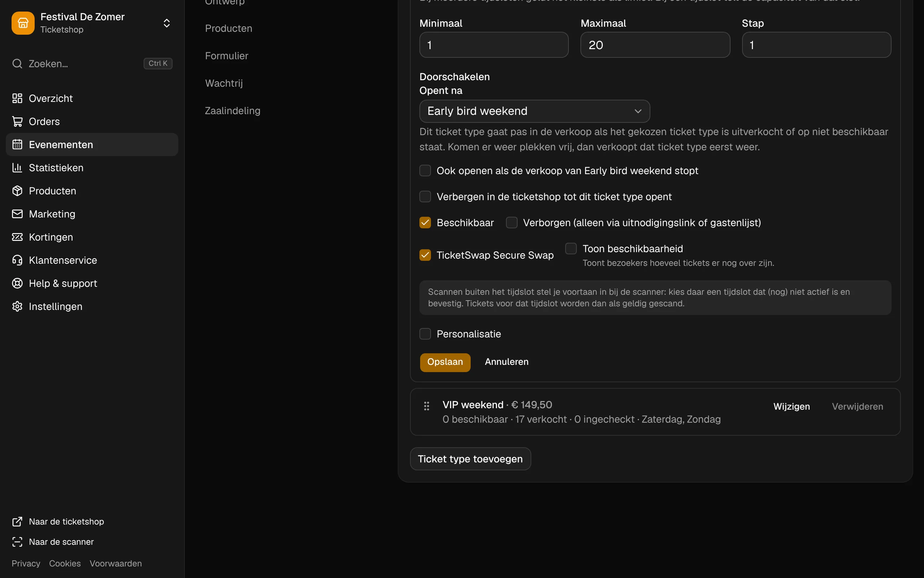The image size is (924, 578).
Task: Click the orange Festival De Zomer shop logo
Action: [x=23, y=23]
